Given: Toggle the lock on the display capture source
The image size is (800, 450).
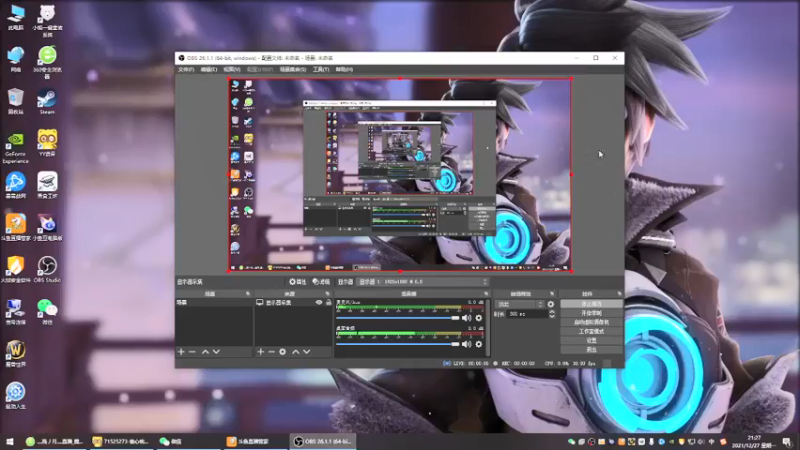Looking at the screenshot, I should click(329, 303).
